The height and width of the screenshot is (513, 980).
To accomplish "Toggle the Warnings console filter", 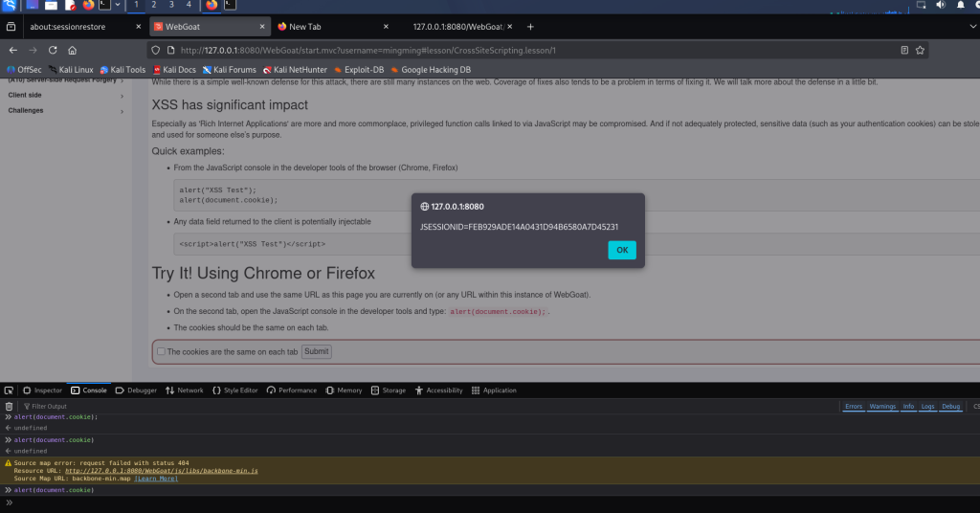I will coord(881,406).
